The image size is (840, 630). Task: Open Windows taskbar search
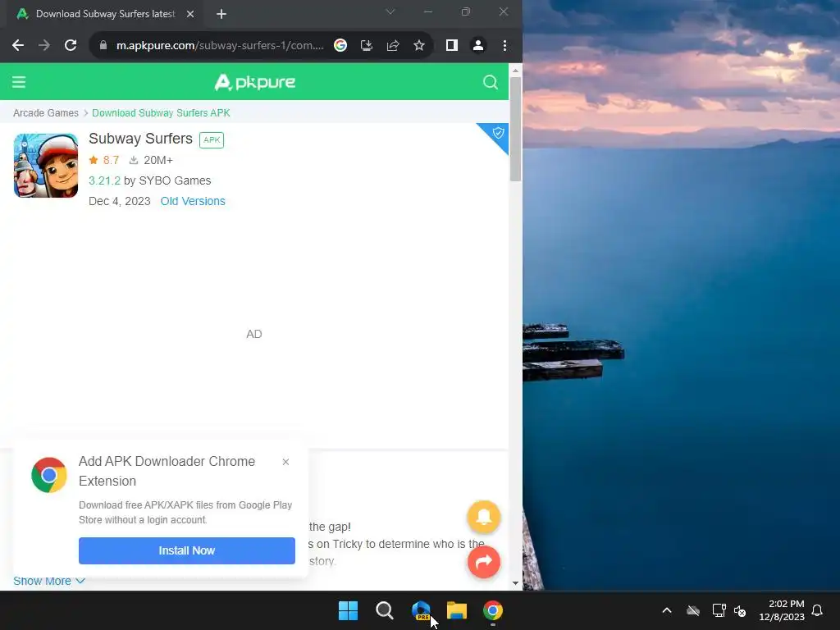click(384, 610)
